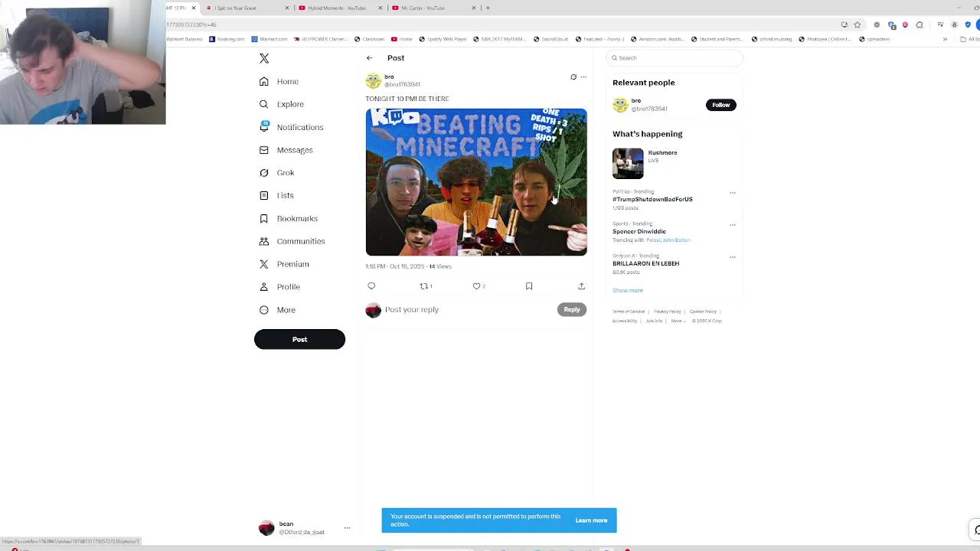This screenshot has height=551, width=980.
Task: Open bro's avatar in Relevant people
Action: 620,105
